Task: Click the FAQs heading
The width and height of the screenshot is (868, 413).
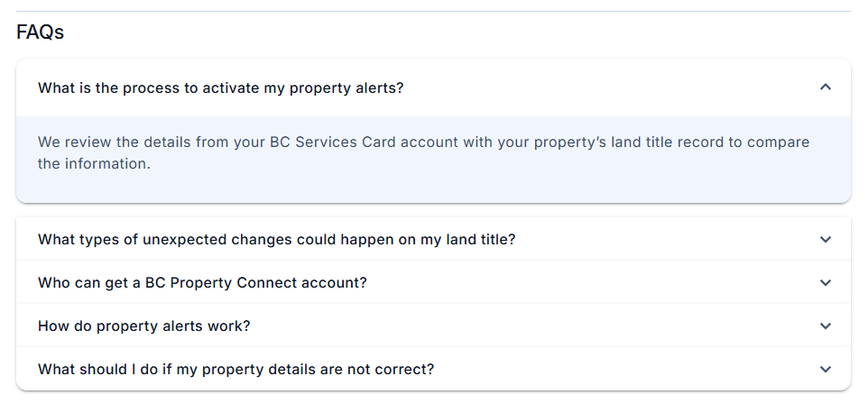Action: point(40,32)
